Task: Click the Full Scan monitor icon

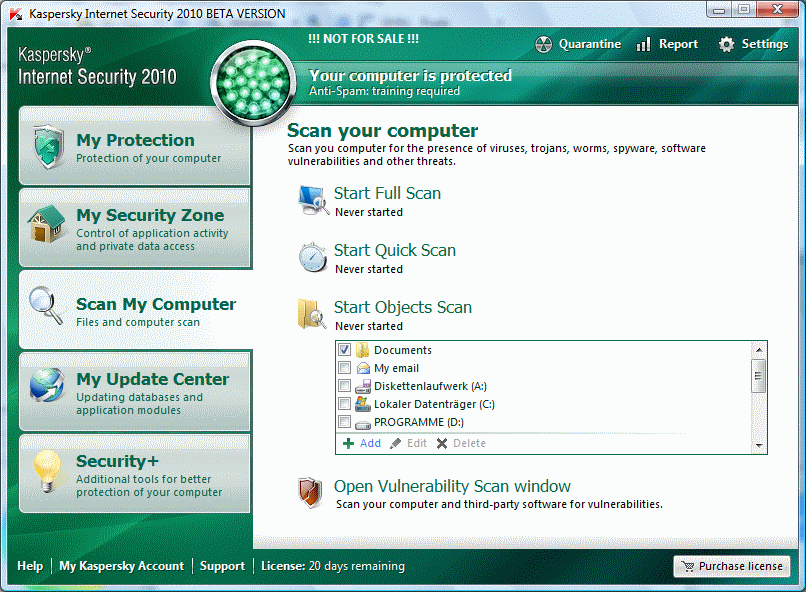Action: (314, 200)
